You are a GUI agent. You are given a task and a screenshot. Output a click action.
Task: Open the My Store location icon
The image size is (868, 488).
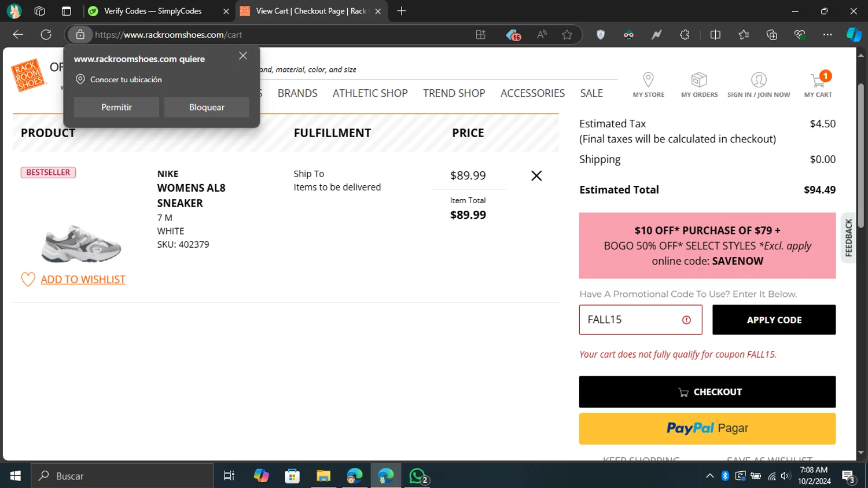648,79
